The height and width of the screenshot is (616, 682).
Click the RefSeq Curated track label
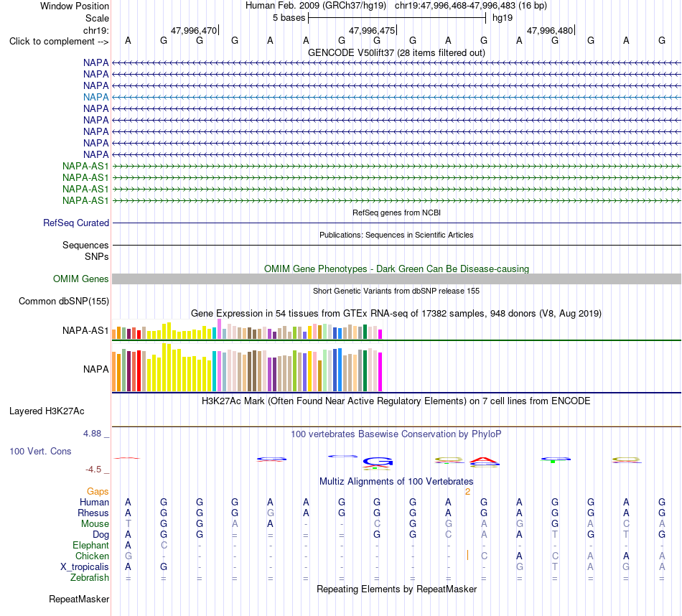(x=75, y=223)
